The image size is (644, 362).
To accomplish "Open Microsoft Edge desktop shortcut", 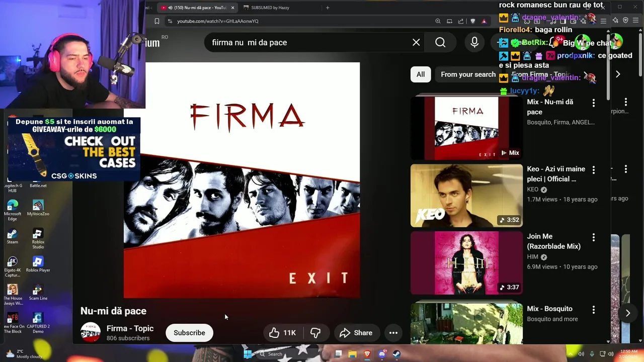I will coord(13,210).
